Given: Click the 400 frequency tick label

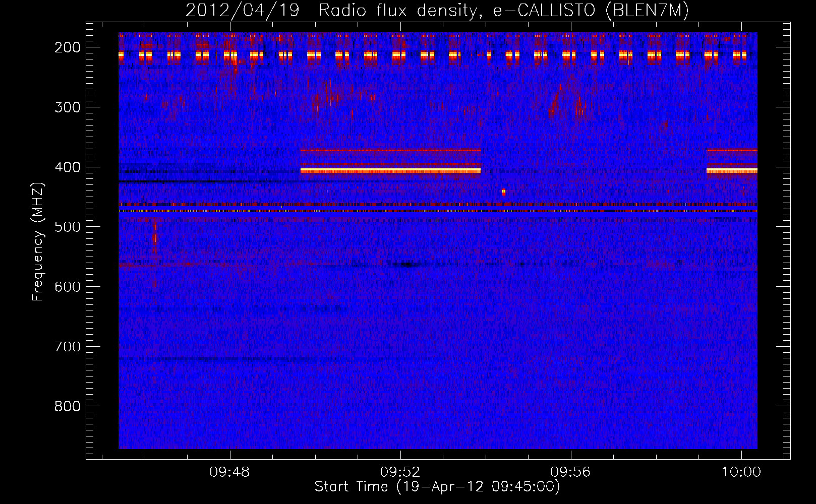Looking at the screenshot, I should (68, 167).
